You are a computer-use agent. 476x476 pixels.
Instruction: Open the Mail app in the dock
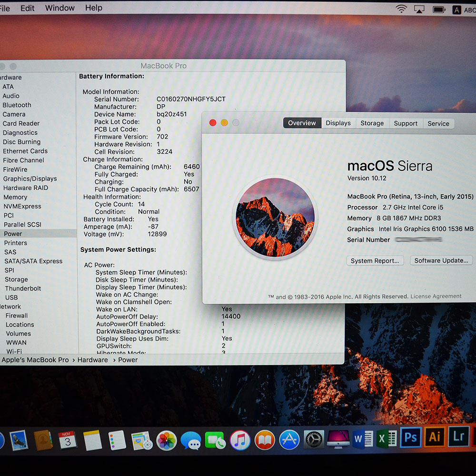click(19, 440)
